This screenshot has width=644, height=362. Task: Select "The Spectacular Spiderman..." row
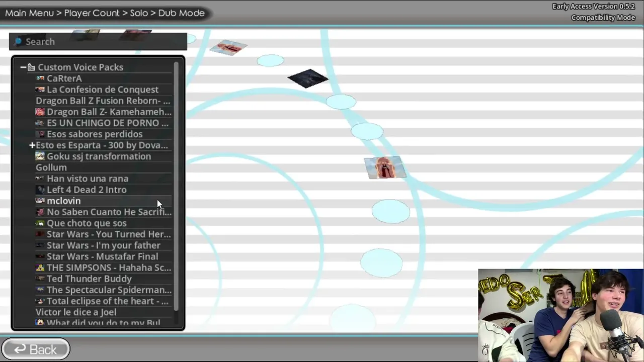pyautogui.click(x=103, y=290)
